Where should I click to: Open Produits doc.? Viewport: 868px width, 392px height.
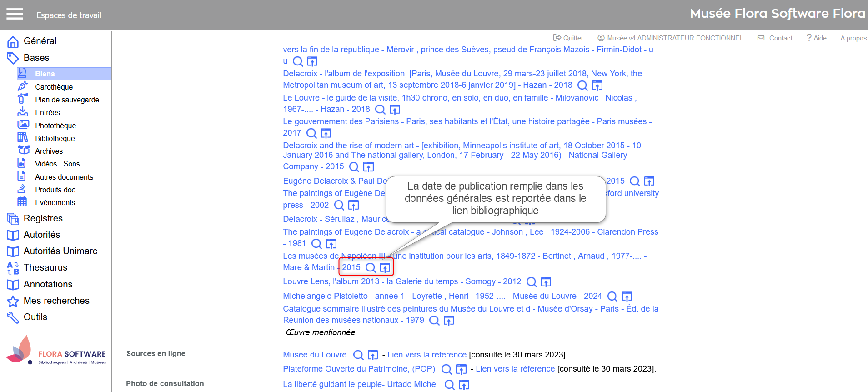click(x=56, y=190)
